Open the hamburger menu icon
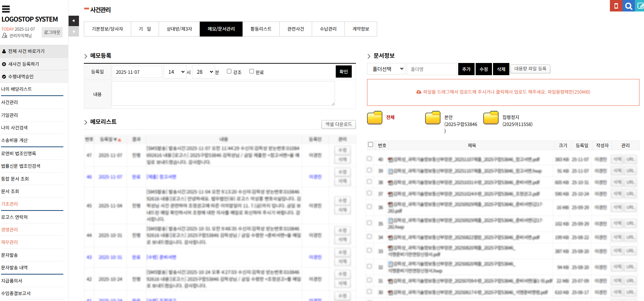 (x=6, y=9)
